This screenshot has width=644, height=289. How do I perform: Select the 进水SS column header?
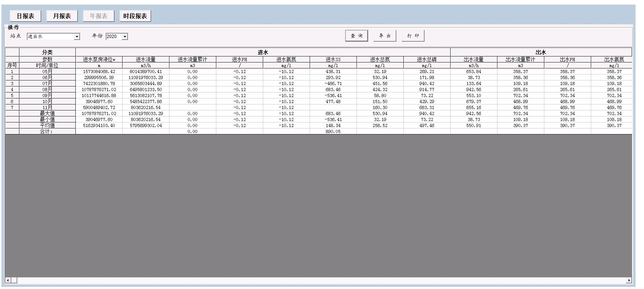click(x=333, y=59)
